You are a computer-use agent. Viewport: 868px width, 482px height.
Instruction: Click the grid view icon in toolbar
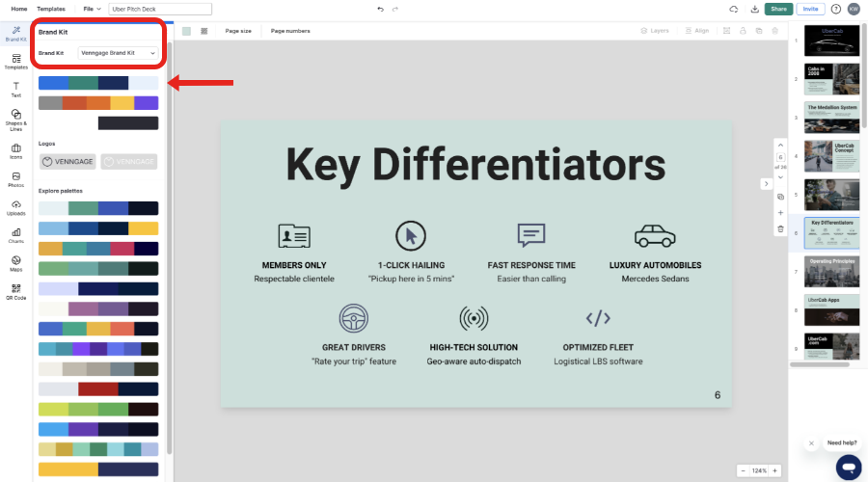pyautogui.click(x=204, y=31)
